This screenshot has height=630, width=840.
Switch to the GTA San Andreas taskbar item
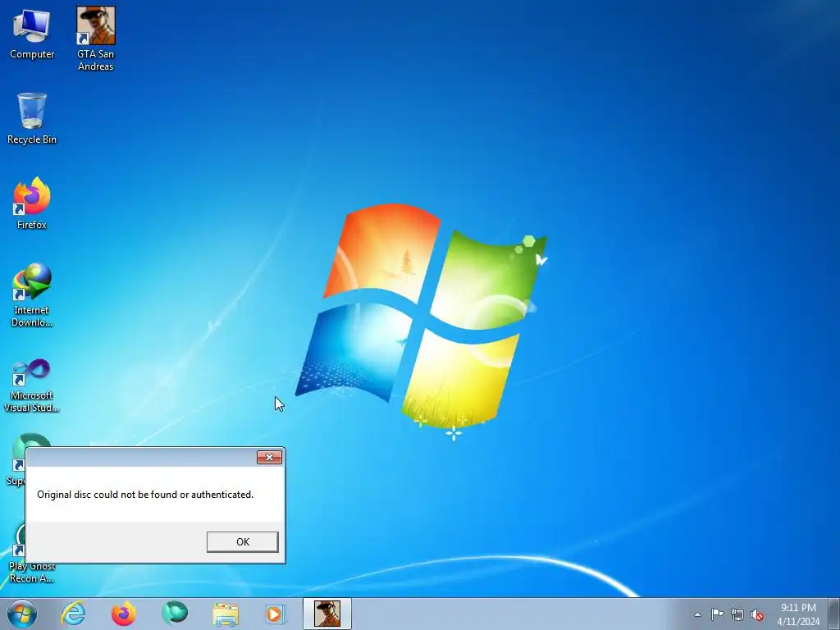[x=327, y=614]
